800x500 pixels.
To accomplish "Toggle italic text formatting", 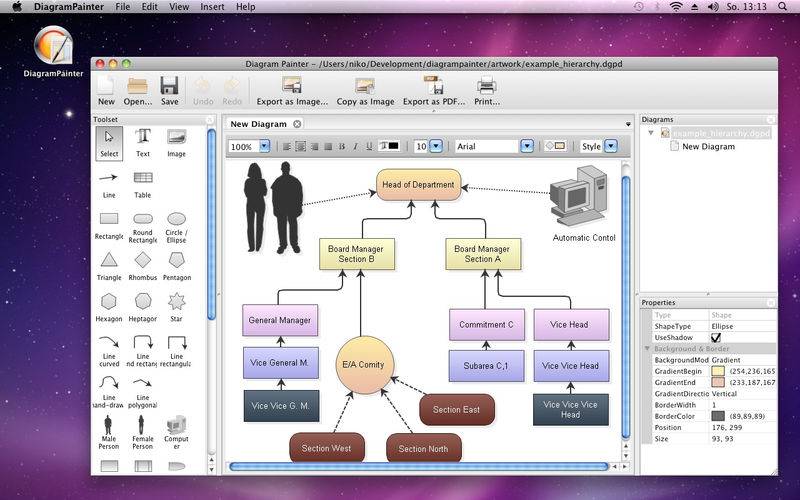I will [x=355, y=146].
